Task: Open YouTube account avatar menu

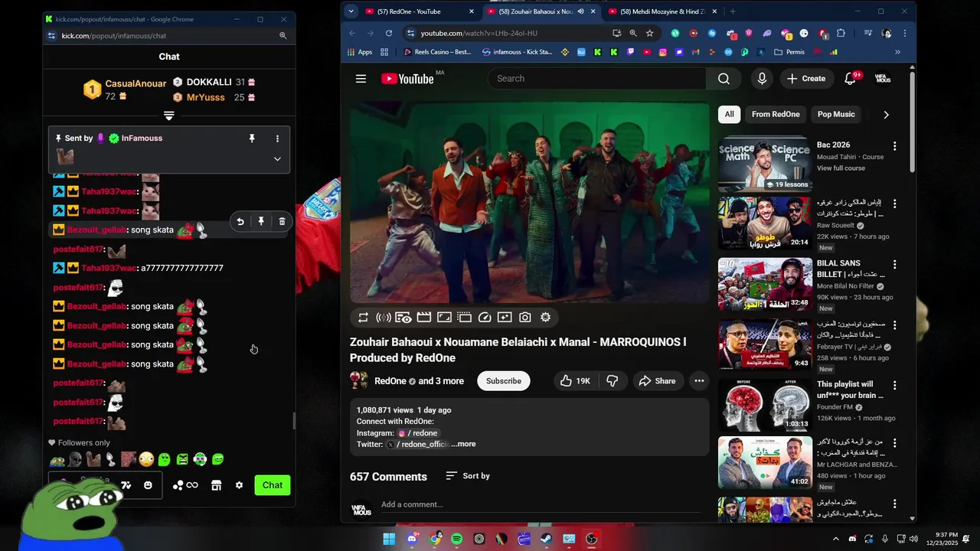Action: click(883, 79)
